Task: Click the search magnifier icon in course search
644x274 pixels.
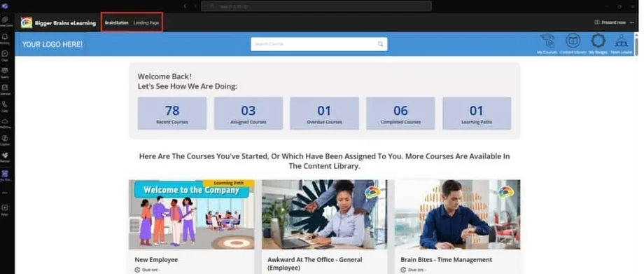Action: 380,44
